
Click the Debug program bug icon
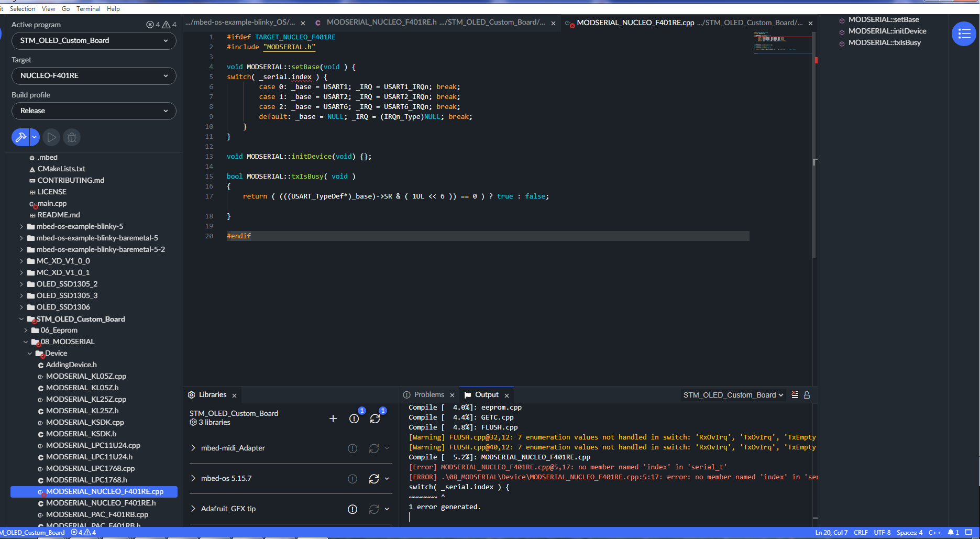72,137
